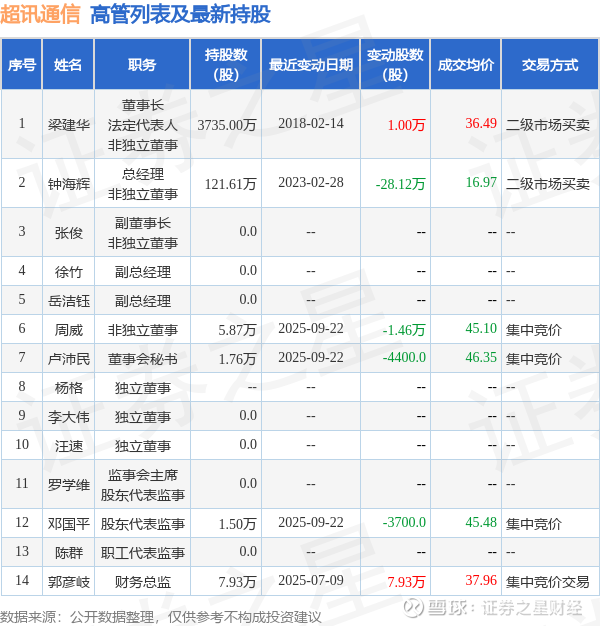This screenshot has height=626, width=600.
Task: Select the 成交均价 column header
Action: (x=466, y=64)
